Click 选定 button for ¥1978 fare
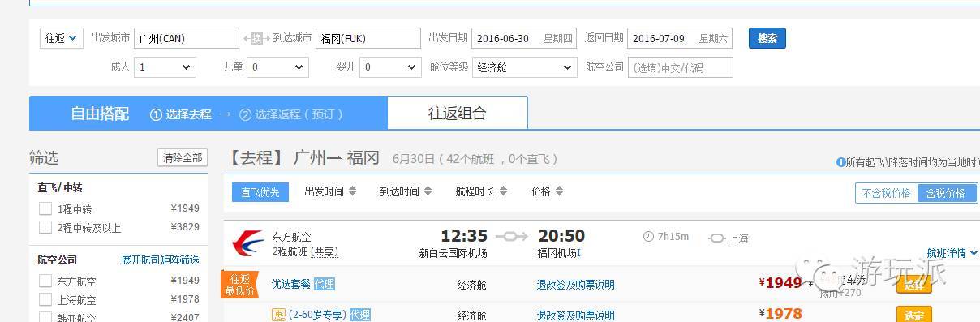980x322 pixels. click(913, 315)
